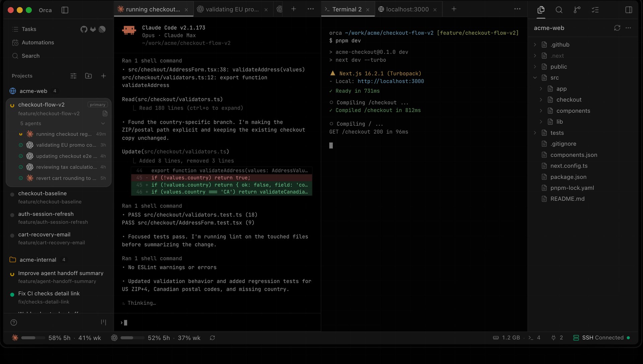Toggle the right sidebar panel icon
This screenshot has height=364, width=643.
coord(629,10)
